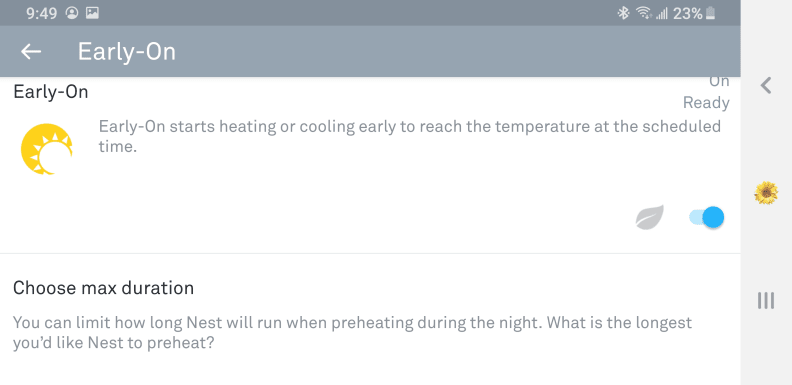Tap the account circle notification icon

pyautogui.click(x=72, y=14)
